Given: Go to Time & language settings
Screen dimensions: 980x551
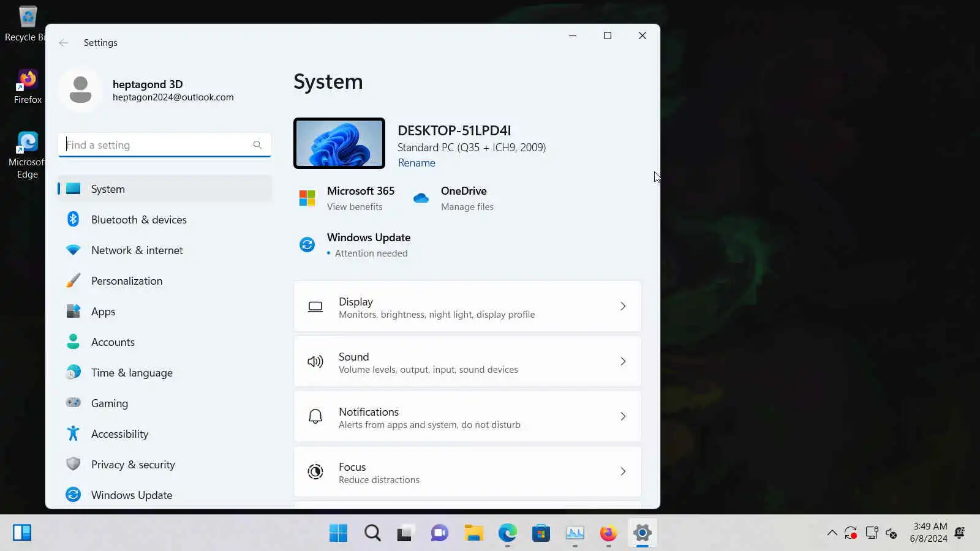Looking at the screenshot, I should [x=165, y=373].
